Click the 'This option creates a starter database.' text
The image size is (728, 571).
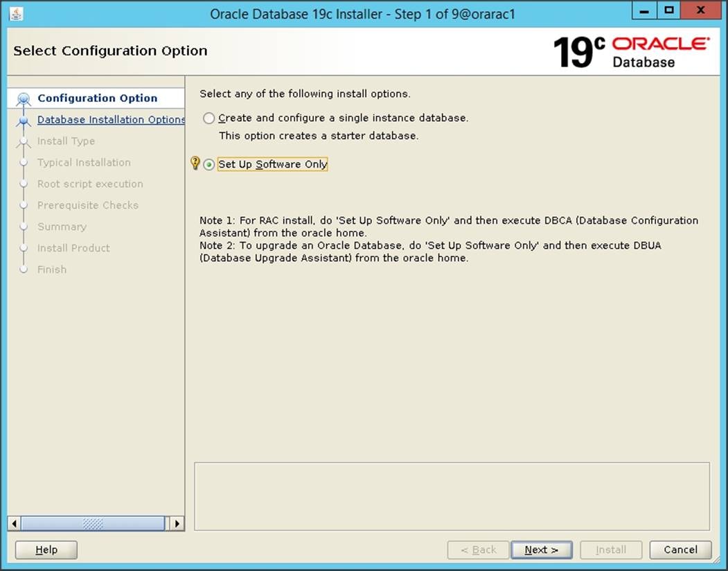point(319,136)
